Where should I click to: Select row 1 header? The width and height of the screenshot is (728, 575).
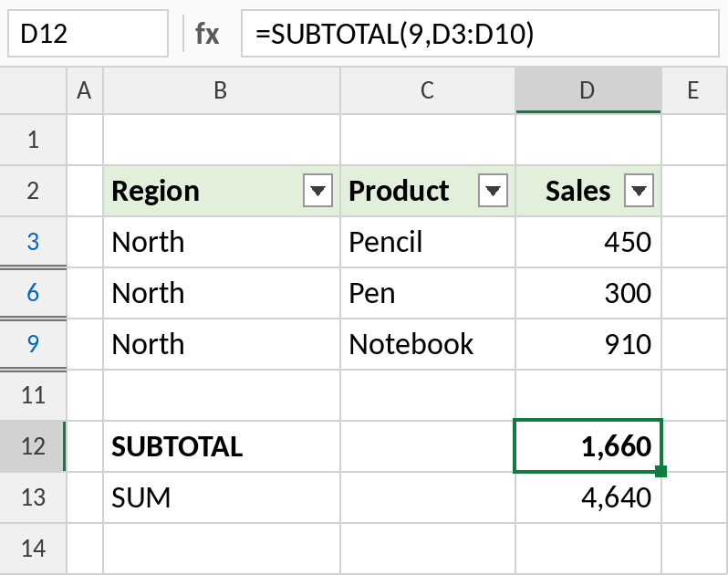tap(33, 140)
